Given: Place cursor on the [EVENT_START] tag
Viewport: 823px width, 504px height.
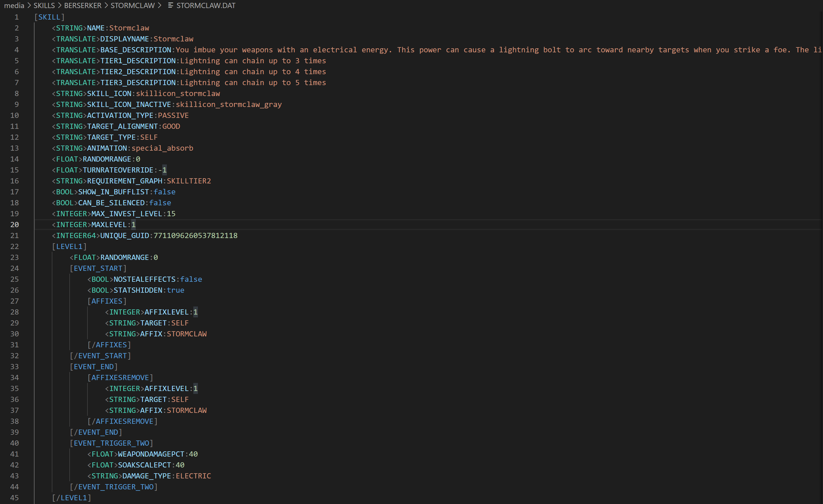Looking at the screenshot, I should (x=98, y=268).
